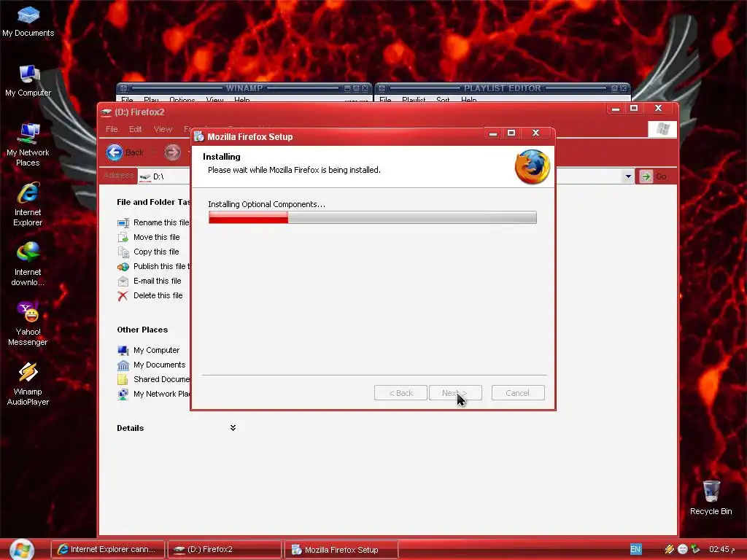Screen dimensions: 747x560
Task: Open Help menu in Winamp window
Action: tap(242, 99)
